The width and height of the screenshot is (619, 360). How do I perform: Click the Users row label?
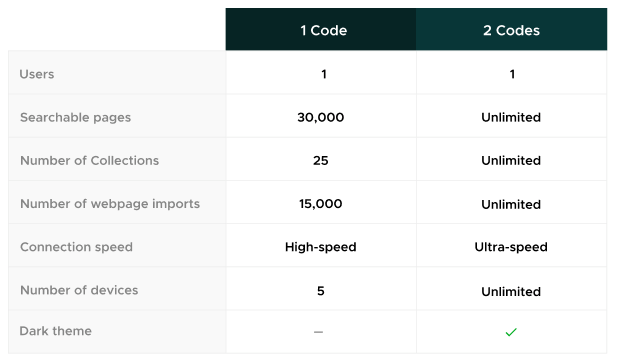point(37,74)
